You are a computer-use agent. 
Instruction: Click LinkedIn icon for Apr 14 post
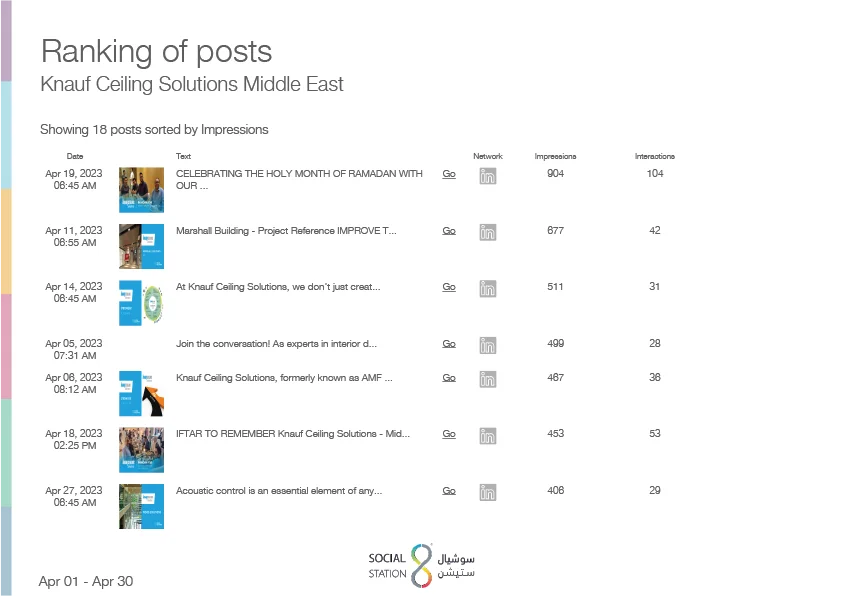488,289
